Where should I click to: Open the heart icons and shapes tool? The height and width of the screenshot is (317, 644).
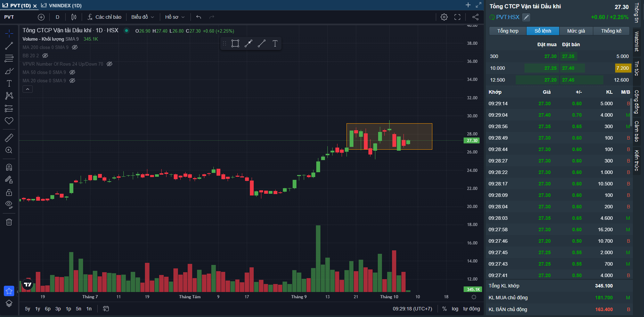pyautogui.click(x=9, y=121)
